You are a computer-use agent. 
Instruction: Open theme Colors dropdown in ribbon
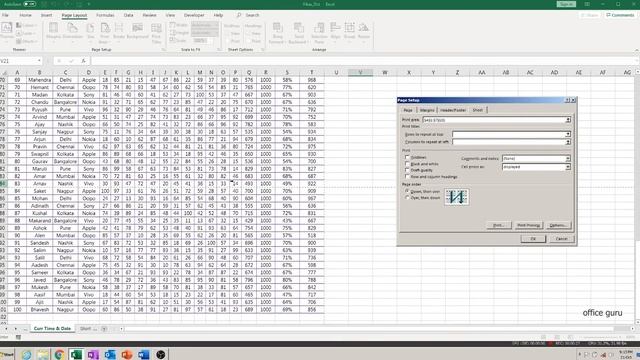tap(26, 26)
